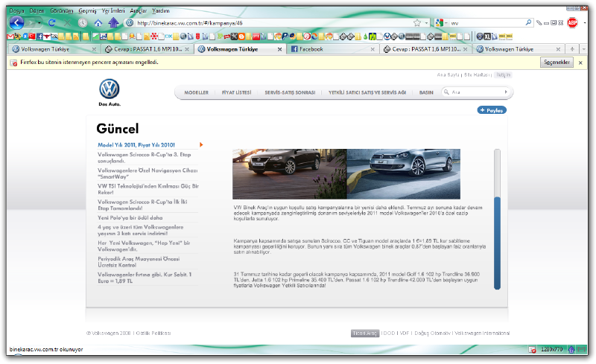Click in the site Ara search field
This screenshot has height=364, width=596.
point(476,92)
